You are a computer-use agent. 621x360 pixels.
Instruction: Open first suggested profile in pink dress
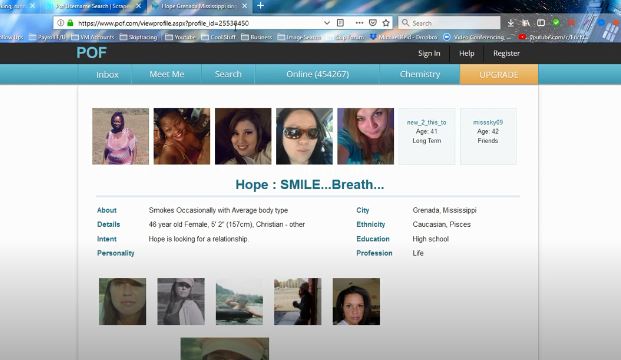tap(120, 136)
